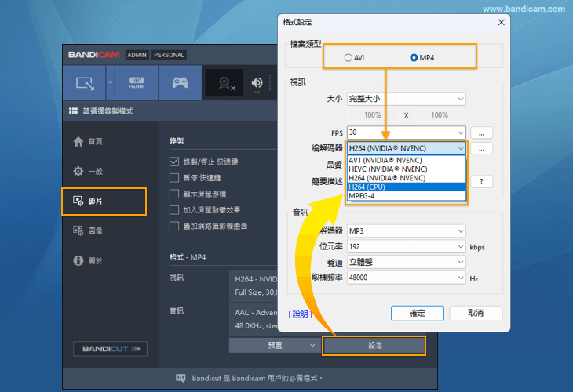Click the width 100% field
The width and height of the screenshot is (573, 392).
point(373,115)
